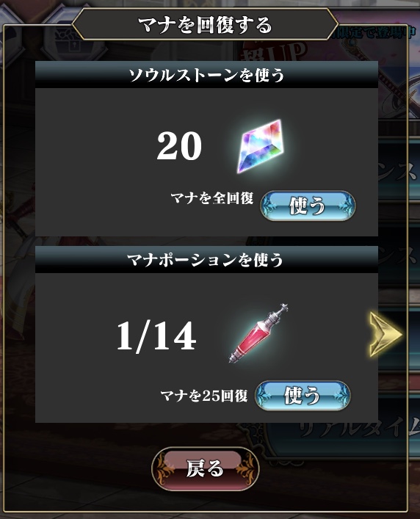Use a Mana Potion to restore 25 mana
The width and height of the screenshot is (420, 519).
tap(303, 396)
